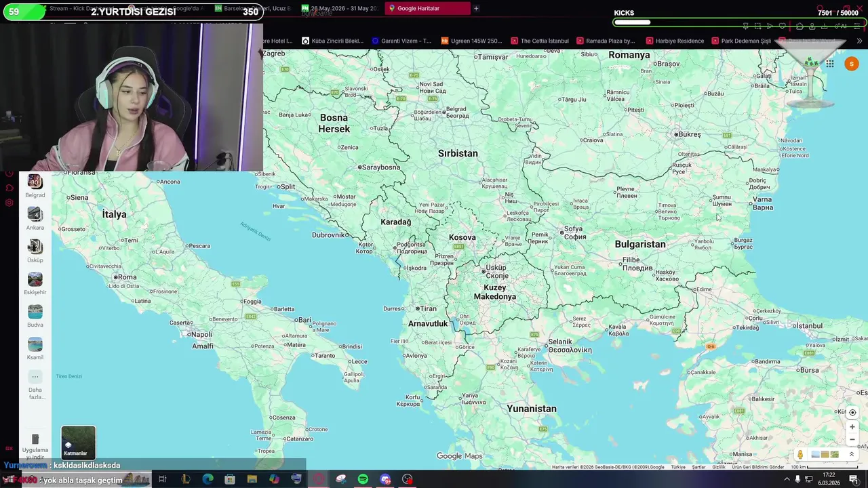868x488 pixels.
Task: Open Opera easy setup menu
Action: coord(857,26)
